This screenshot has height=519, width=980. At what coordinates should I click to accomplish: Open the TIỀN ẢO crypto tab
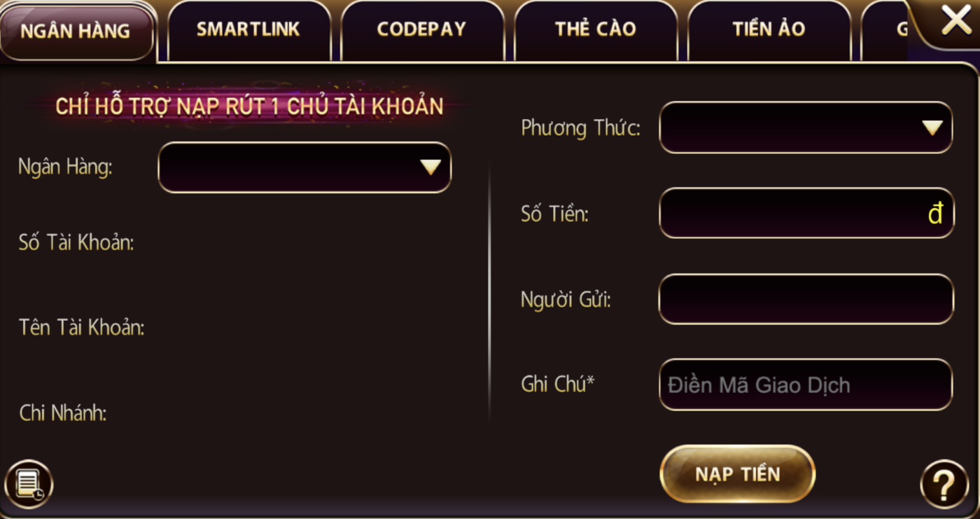769,28
